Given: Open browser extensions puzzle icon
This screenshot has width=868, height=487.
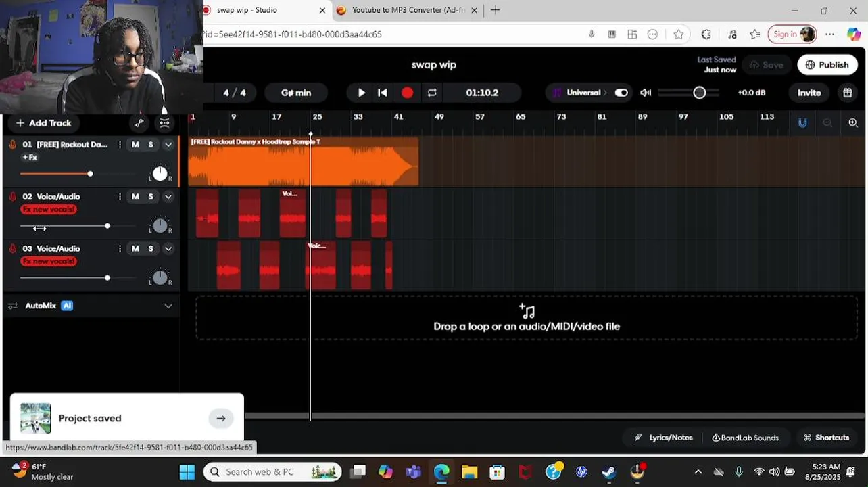Looking at the screenshot, I should point(706,34).
